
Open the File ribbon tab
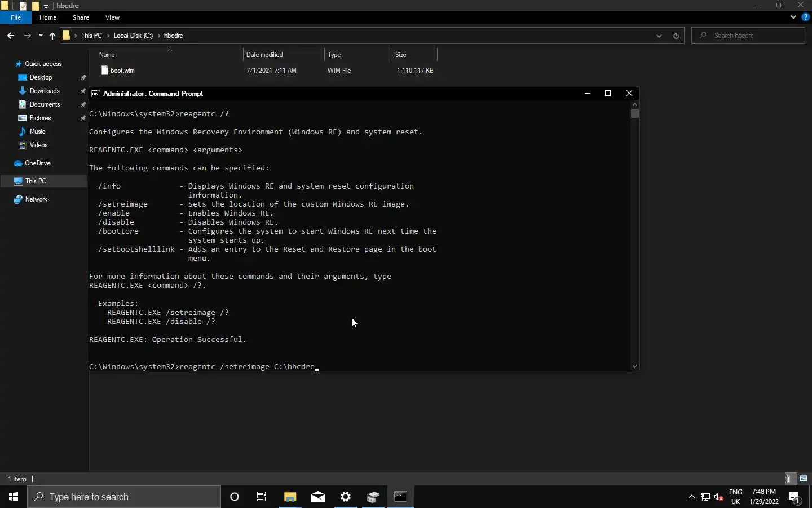tap(16, 17)
